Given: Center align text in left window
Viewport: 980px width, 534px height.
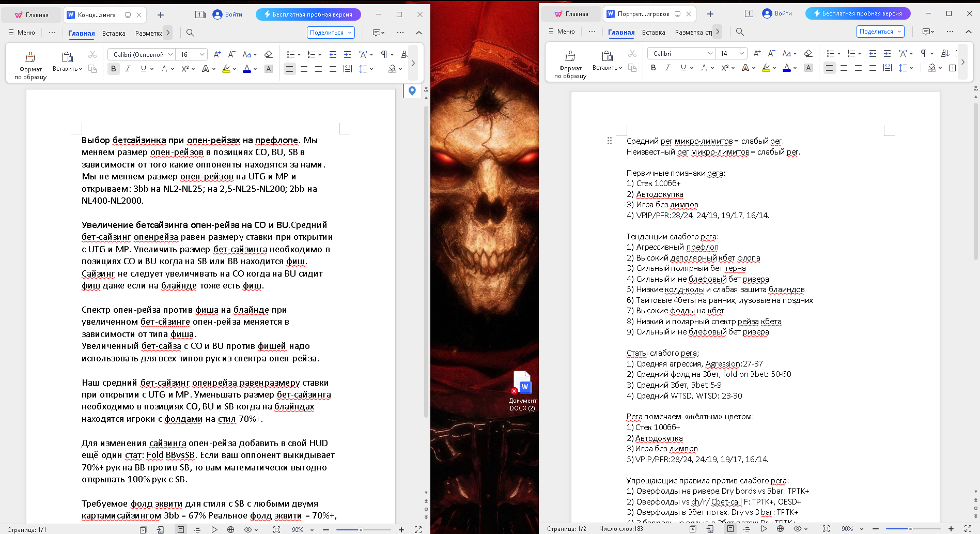Looking at the screenshot, I should (x=304, y=69).
